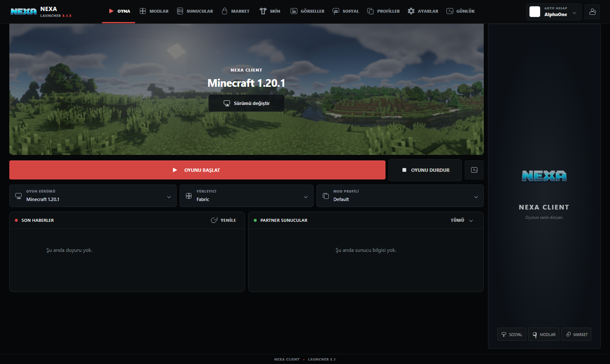
Task: Open the SUNUCULAR servers tab
Action: (x=195, y=11)
